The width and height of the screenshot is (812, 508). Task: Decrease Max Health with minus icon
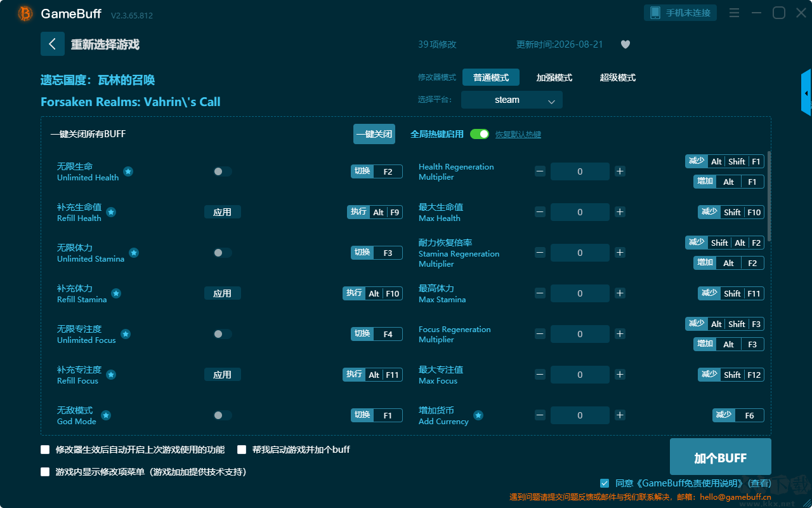click(540, 212)
